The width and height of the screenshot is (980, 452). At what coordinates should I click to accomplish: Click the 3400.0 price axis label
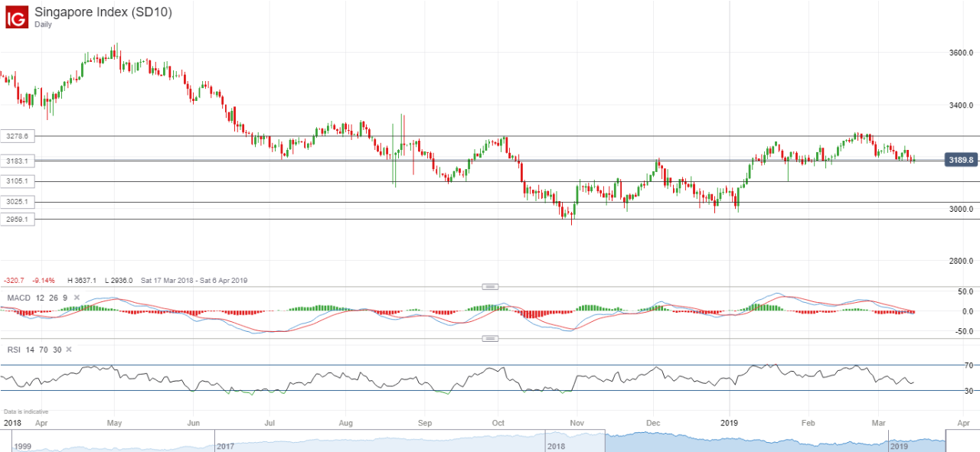(x=961, y=105)
